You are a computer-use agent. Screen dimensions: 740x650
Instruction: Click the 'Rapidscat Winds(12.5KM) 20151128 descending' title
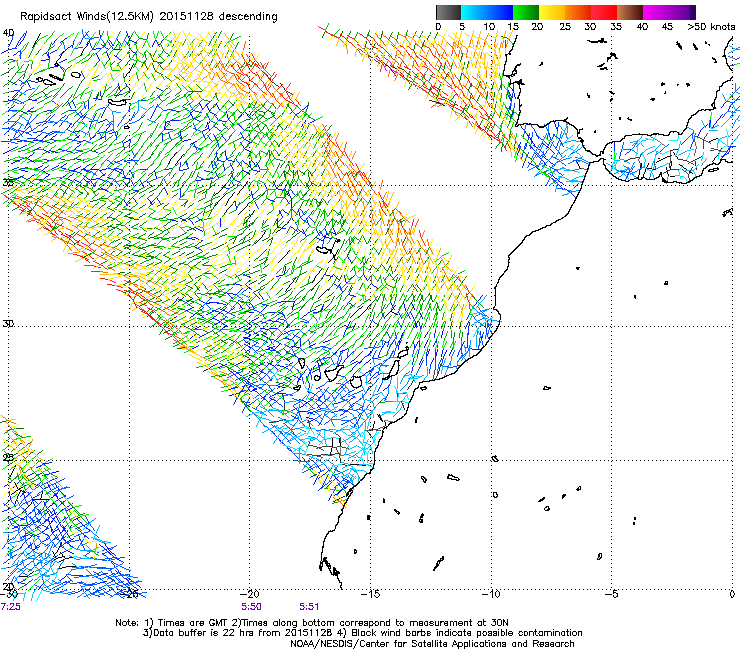[x=149, y=16]
